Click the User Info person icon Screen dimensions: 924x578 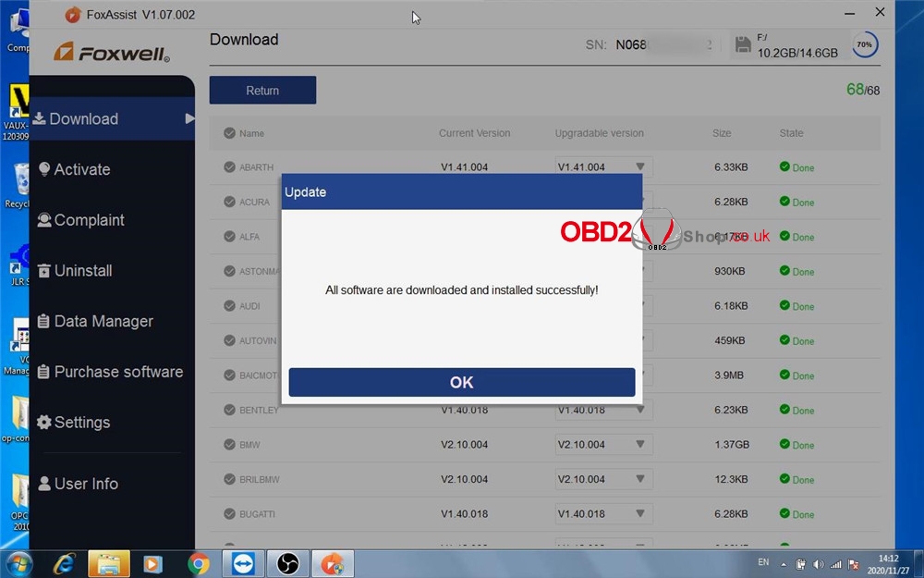pyautogui.click(x=43, y=484)
